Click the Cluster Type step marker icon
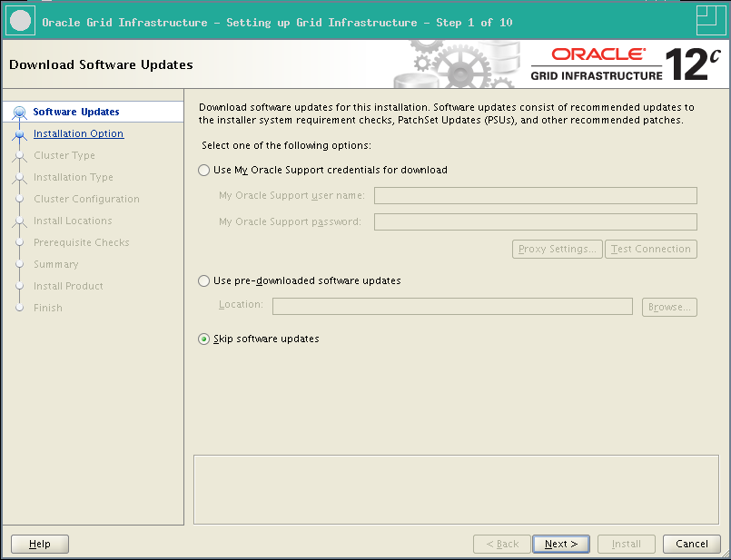This screenshot has height=560, width=731. (20, 156)
